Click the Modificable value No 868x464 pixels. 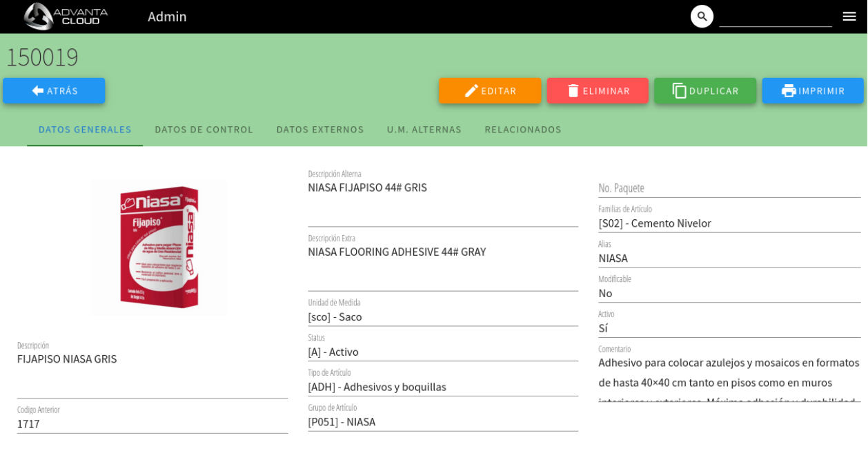click(605, 293)
